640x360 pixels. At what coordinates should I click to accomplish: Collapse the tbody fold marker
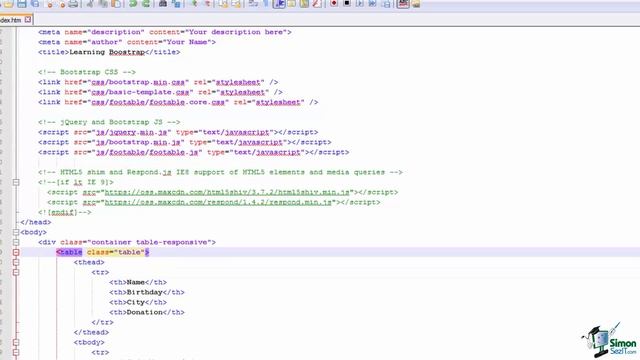pos(16,342)
